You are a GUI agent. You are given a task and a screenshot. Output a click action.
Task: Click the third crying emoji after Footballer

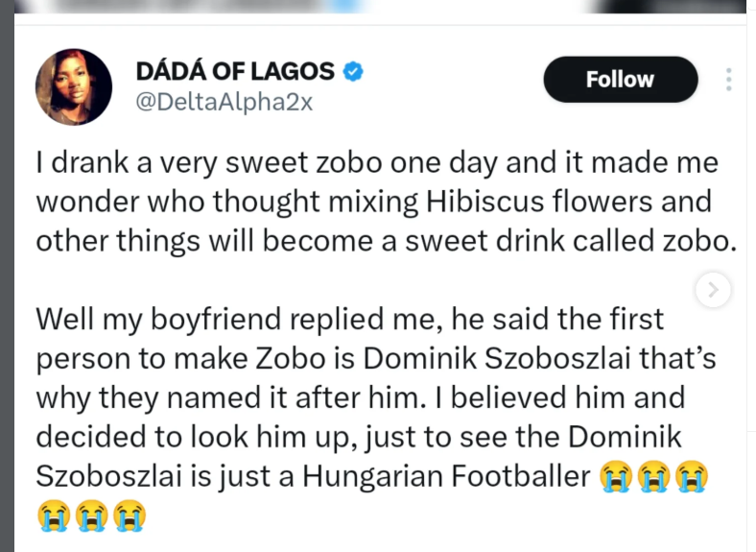pos(692,474)
